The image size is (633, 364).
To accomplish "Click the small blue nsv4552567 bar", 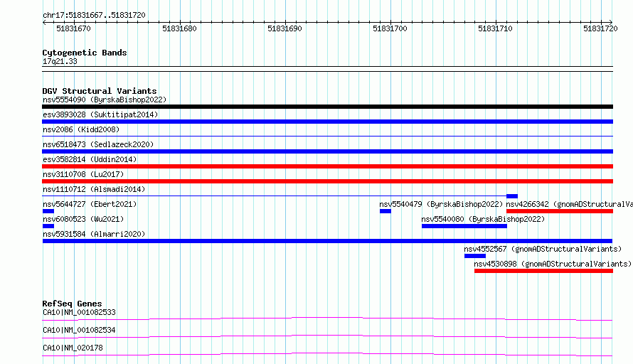I will [475, 256].
